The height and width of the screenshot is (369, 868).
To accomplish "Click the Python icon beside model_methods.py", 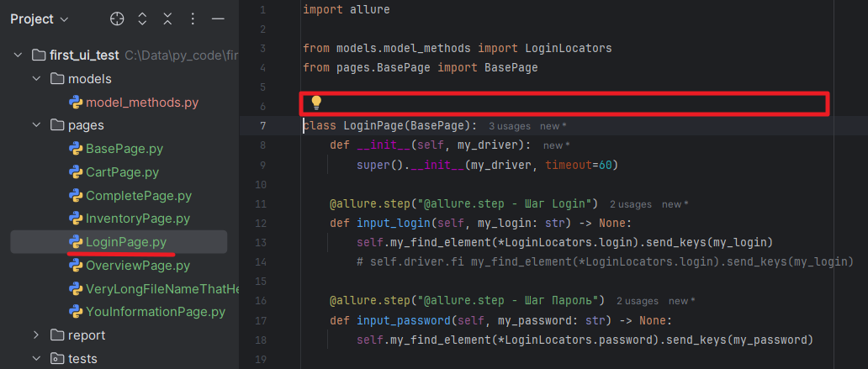I will (76, 103).
